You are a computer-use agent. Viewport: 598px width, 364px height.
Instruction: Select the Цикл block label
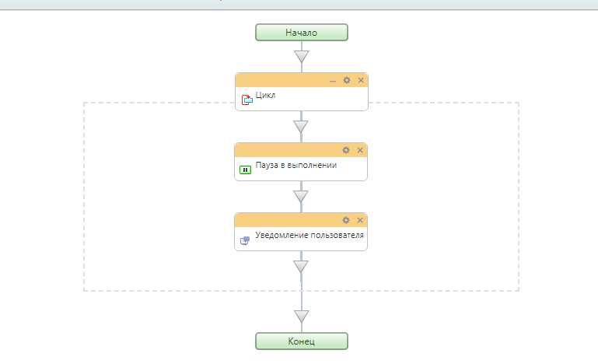coord(265,95)
